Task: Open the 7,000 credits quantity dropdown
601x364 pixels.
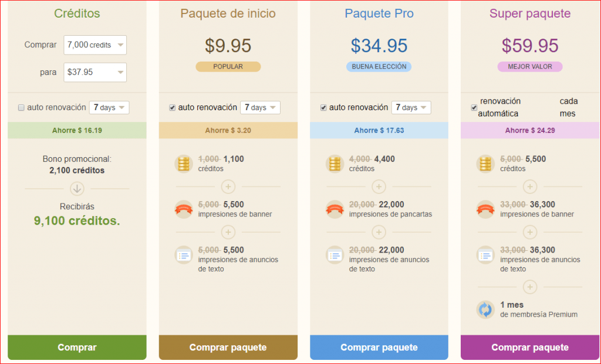Action: click(95, 45)
